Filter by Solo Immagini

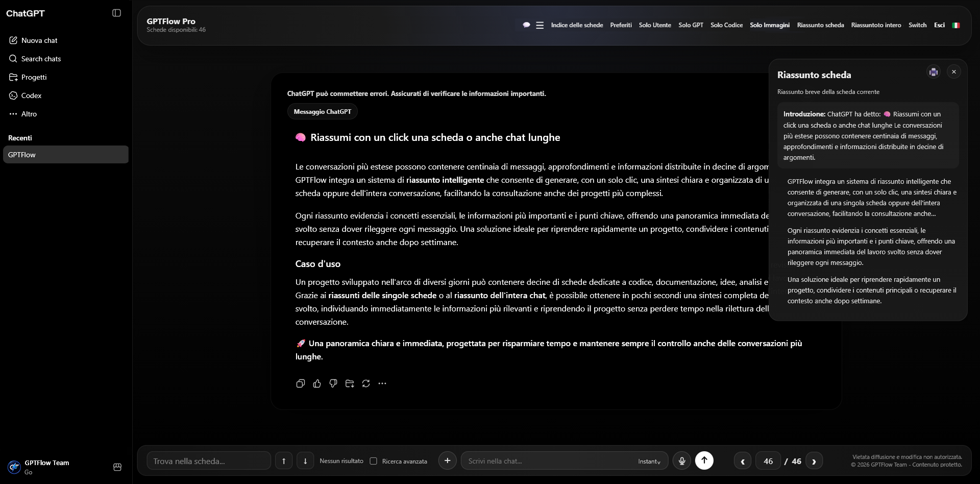click(x=770, y=25)
